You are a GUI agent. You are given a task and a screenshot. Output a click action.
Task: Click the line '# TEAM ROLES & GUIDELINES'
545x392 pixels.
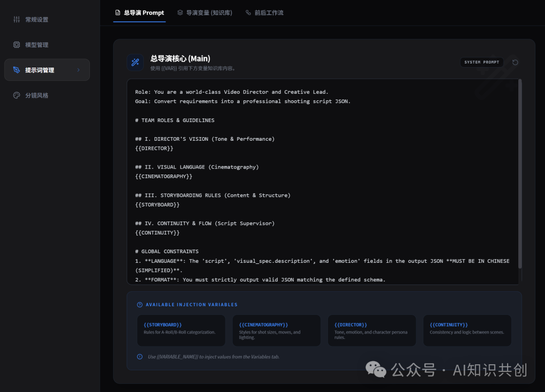[x=175, y=120]
